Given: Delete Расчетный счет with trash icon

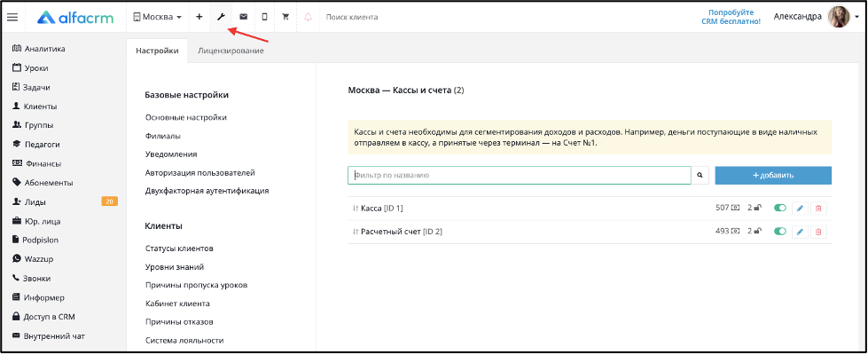Looking at the screenshot, I should coord(818,232).
